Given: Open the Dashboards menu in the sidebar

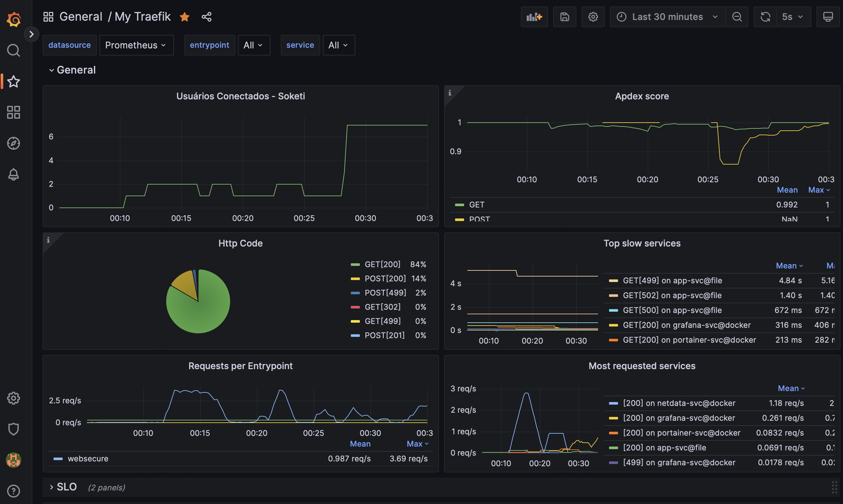Looking at the screenshot, I should click(14, 112).
